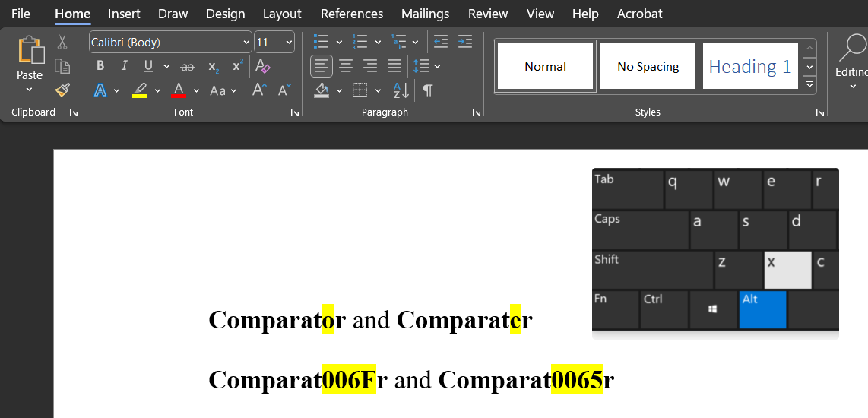Expand the Paste options arrow
868x418 pixels.
tap(30, 90)
